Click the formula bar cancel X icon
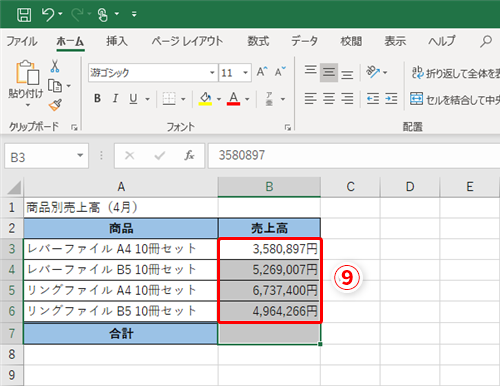The width and height of the screenshot is (500, 386). pos(129,155)
